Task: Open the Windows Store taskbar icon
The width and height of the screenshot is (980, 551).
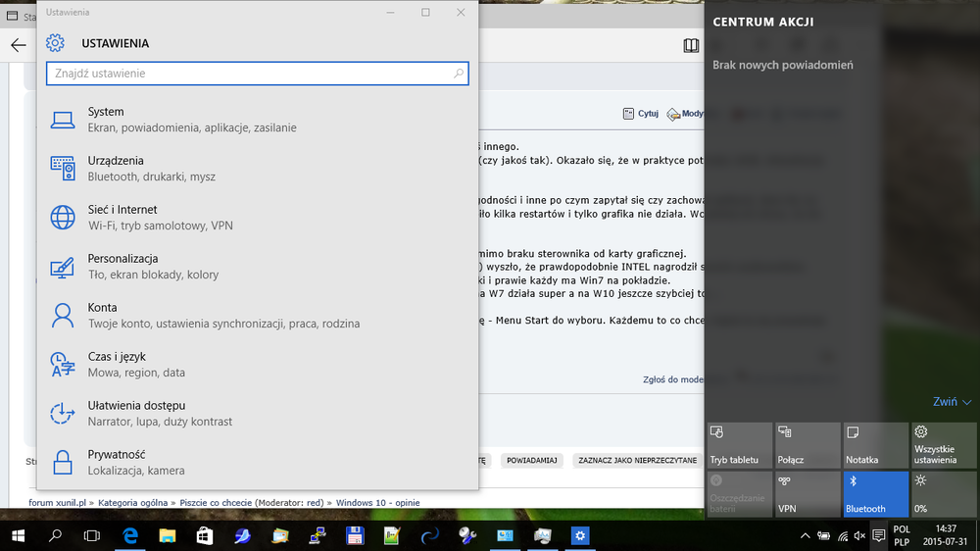Action: 205,536
